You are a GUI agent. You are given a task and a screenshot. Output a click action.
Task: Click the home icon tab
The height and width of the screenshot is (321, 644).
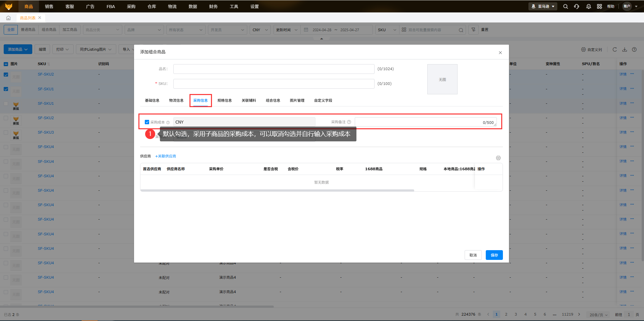click(x=8, y=18)
